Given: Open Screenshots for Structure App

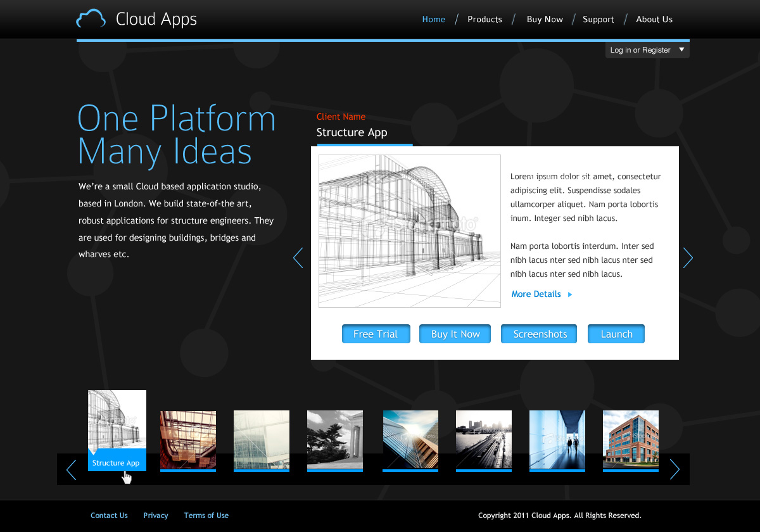Looking at the screenshot, I should pos(539,334).
